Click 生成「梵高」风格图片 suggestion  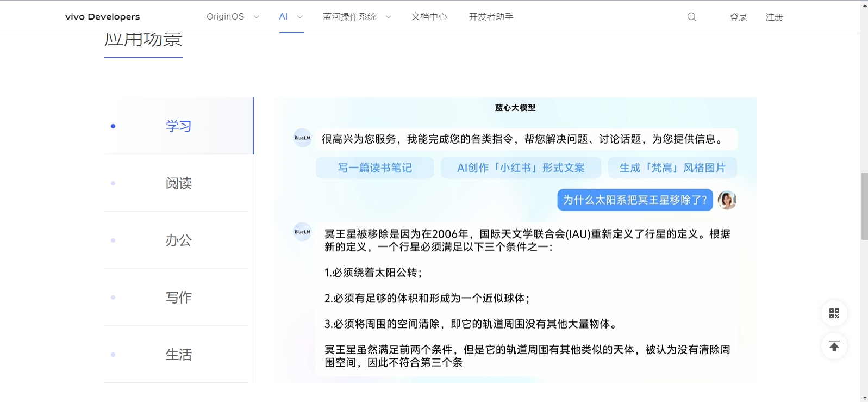point(672,168)
